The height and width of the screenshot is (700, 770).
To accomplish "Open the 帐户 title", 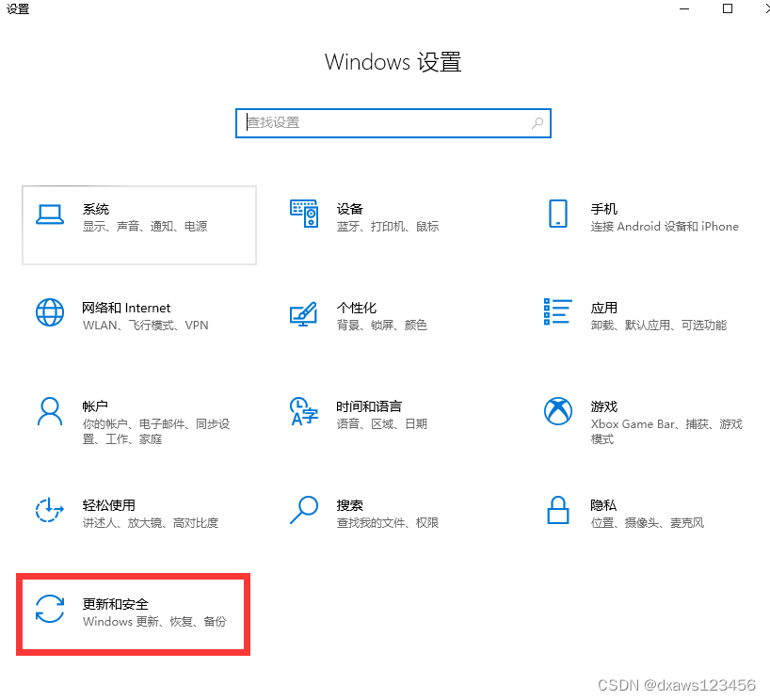I will [x=95, y=406].
